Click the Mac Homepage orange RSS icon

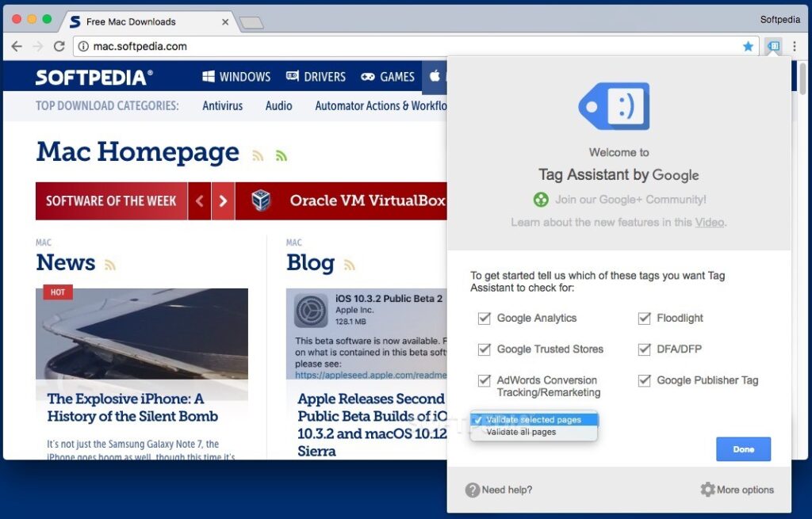(258, 155)
